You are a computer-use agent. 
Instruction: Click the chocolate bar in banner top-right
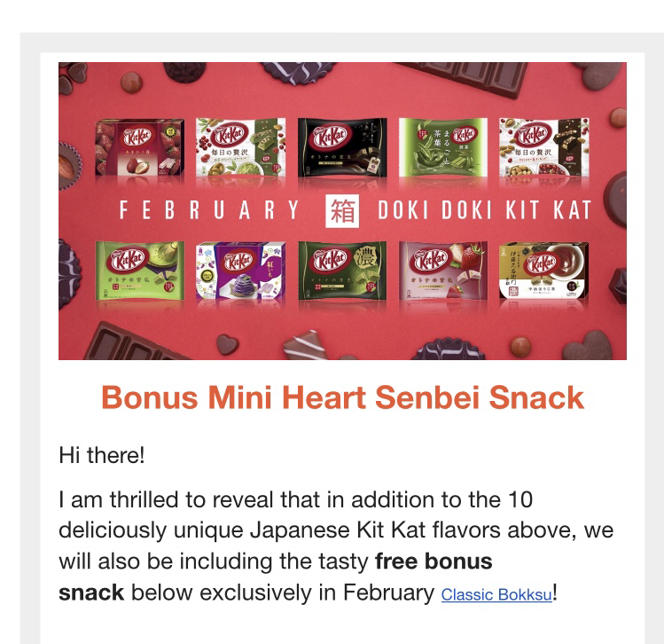pos(465,78)
